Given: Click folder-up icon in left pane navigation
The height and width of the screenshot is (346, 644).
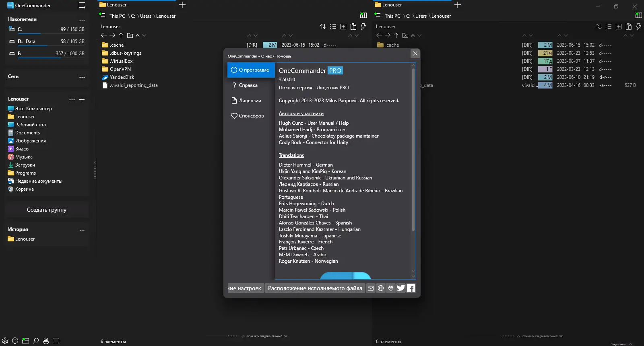Looking at the screenshot, I should tap(130, 35).
